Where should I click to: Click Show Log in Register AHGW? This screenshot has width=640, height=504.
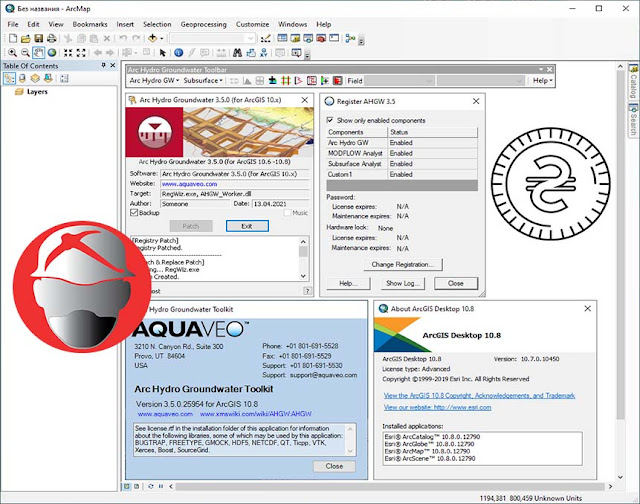click(403, 283)
